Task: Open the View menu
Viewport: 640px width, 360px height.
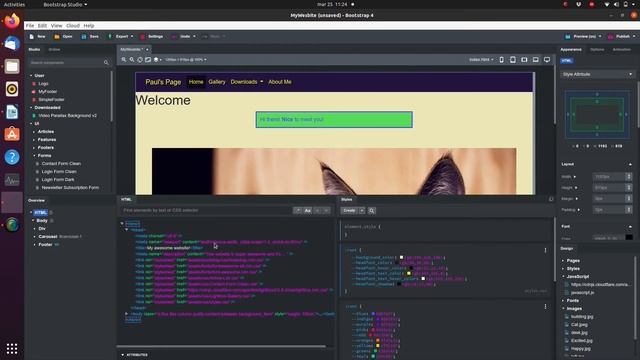Action: [x=56, y=25]
